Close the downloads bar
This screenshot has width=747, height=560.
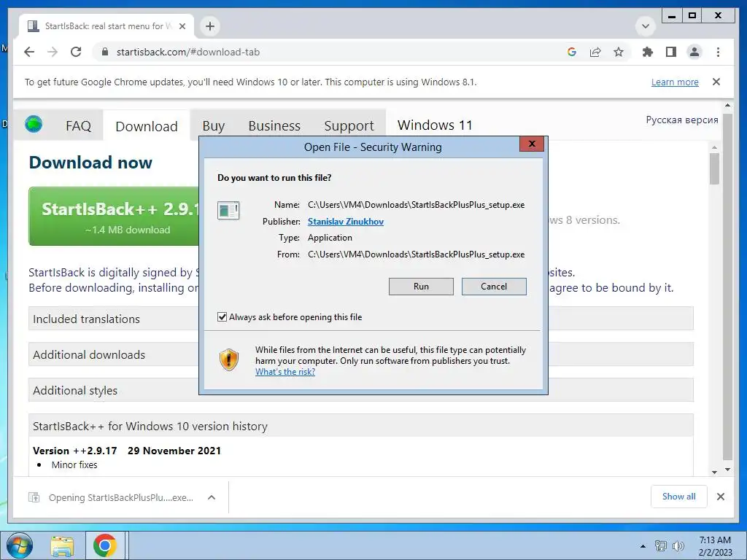(x=720, y=497)
